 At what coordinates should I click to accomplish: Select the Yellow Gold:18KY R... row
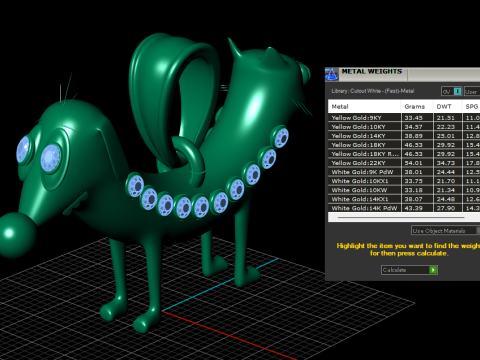[x=404, y=154]
